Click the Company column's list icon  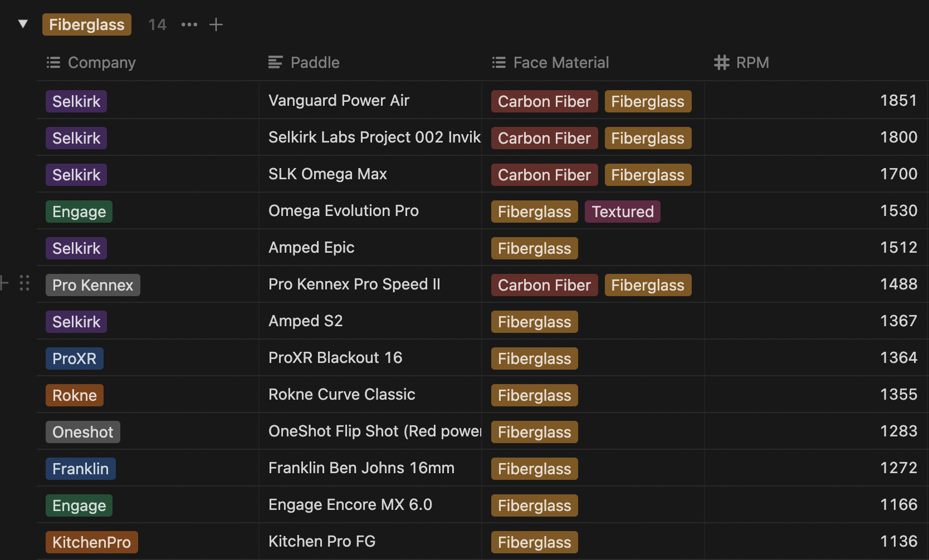click(53, 62)
